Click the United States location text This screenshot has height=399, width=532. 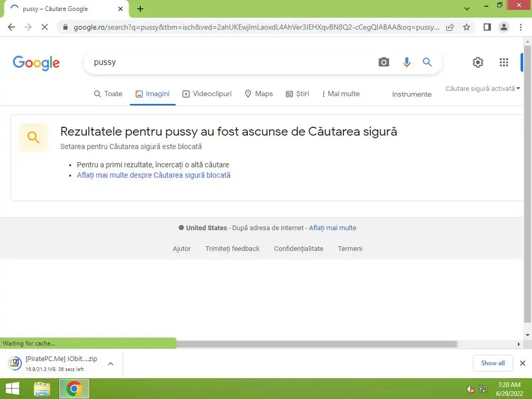[206, 228]
